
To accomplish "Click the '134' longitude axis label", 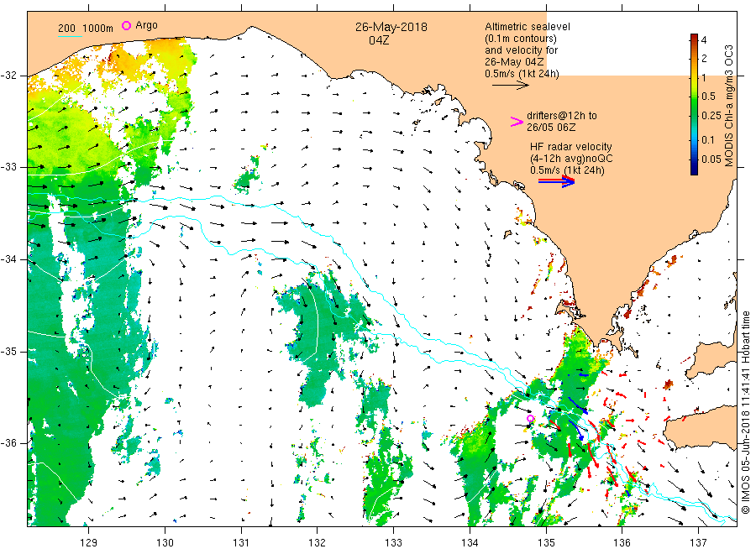I will (x=470, y=543).
